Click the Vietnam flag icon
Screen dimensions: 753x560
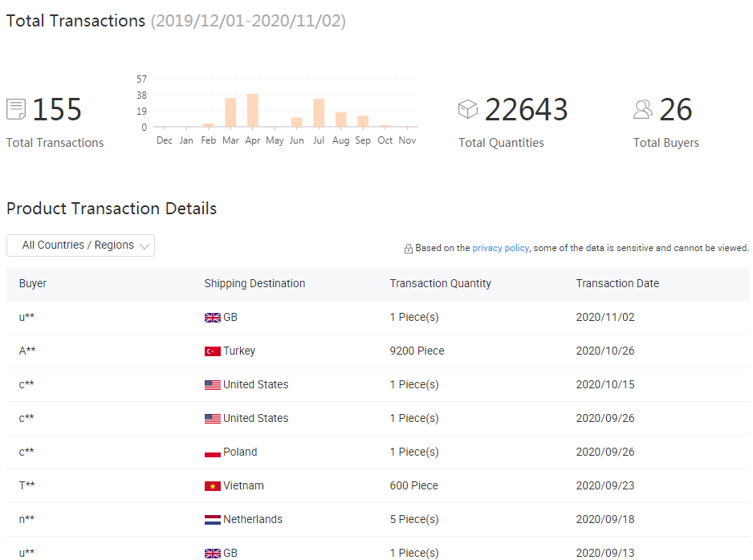coord(213,486)
